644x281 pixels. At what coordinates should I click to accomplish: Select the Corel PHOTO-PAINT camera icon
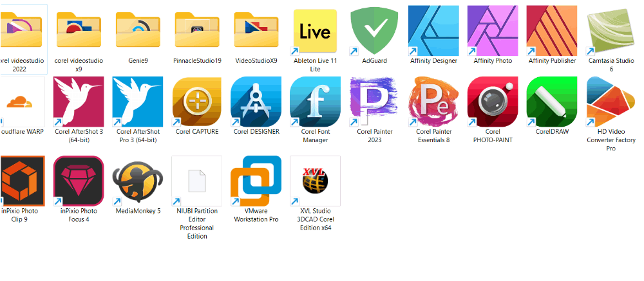[493, 102]
